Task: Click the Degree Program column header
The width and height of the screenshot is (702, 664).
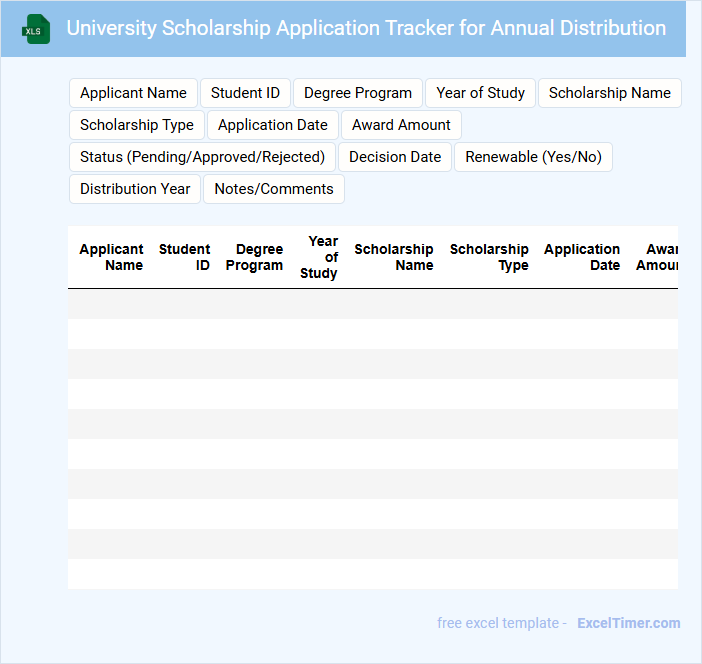Action: coord(255,257)
